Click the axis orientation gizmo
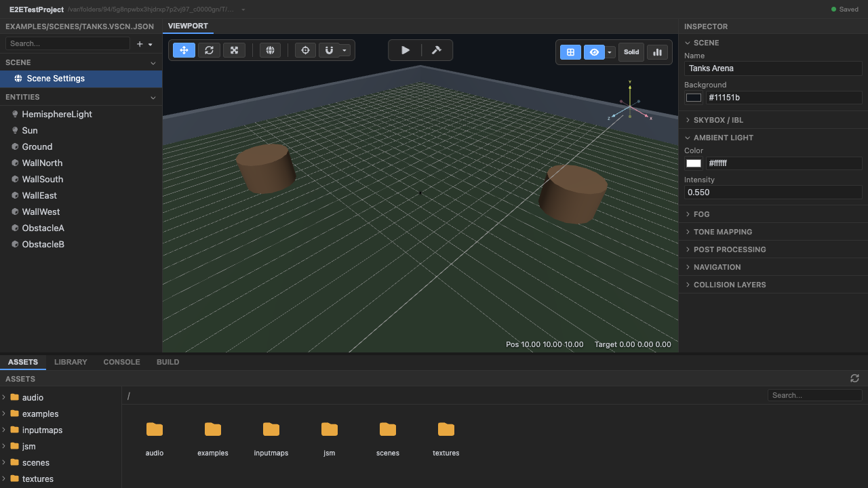The image size is (868, 488). [630, 106]
